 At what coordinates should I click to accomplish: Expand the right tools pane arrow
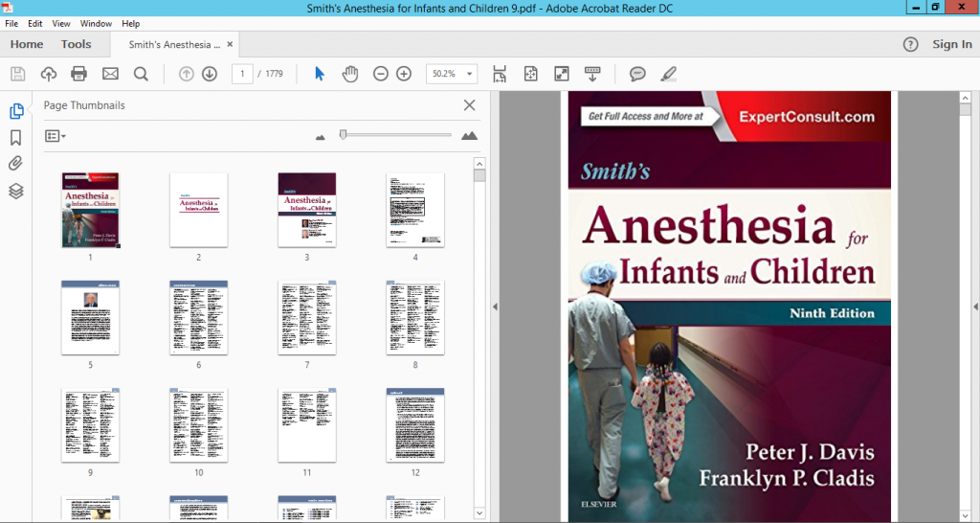click(975, 307)
